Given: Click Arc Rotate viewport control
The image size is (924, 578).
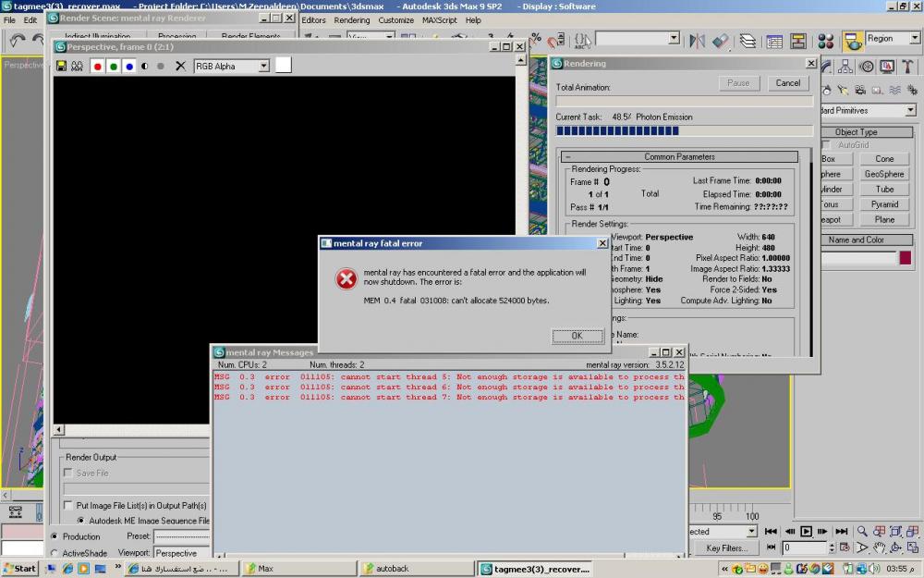Looking at the screenshot, I should (x=895, y=547).
